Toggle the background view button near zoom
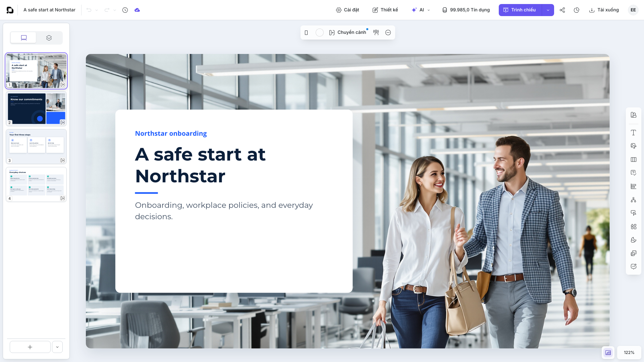This screenshot has width=644, height=362. pyautogui.click(x=608, y=353)
